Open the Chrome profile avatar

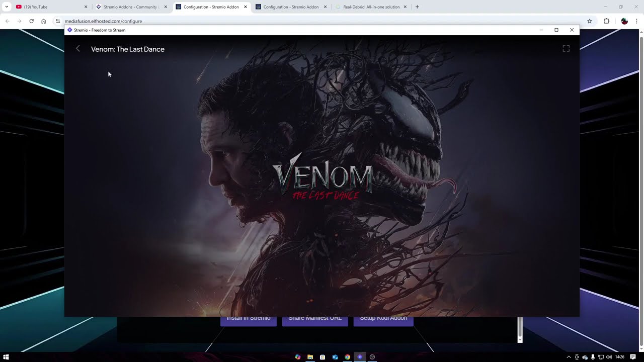click(624, 21)
